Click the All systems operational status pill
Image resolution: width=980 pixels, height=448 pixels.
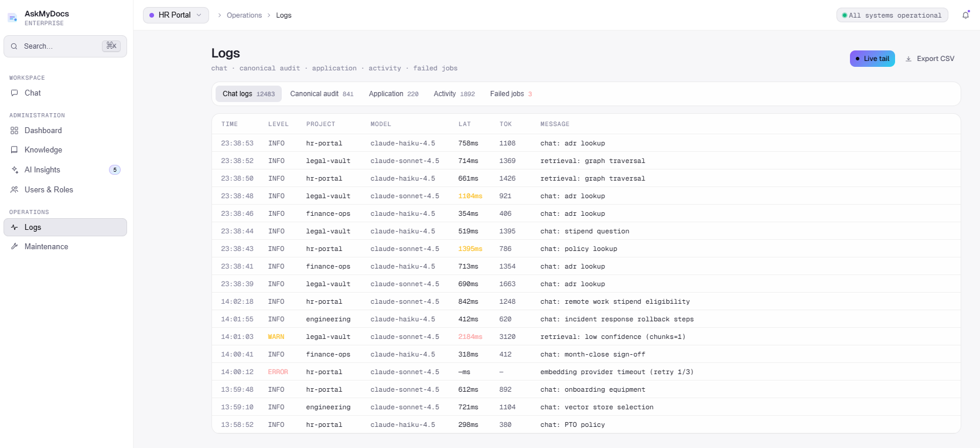pyautogui.click(x=892, y=15)
